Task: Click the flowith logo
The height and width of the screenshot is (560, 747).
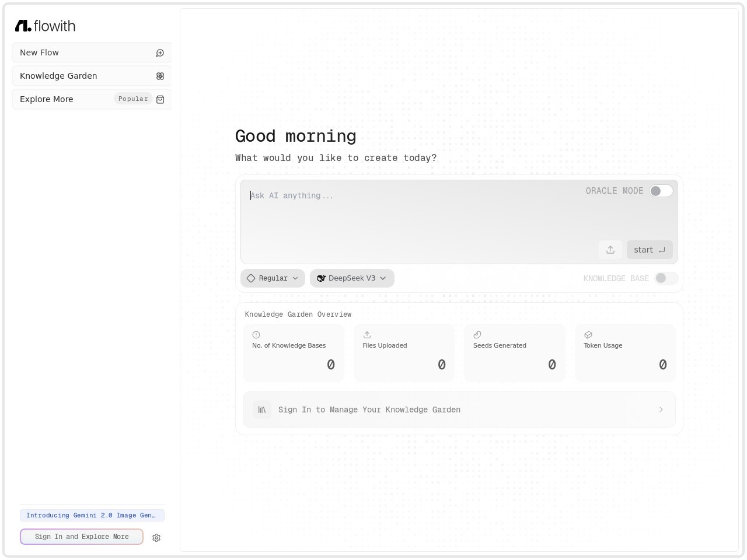Action: 45,26
